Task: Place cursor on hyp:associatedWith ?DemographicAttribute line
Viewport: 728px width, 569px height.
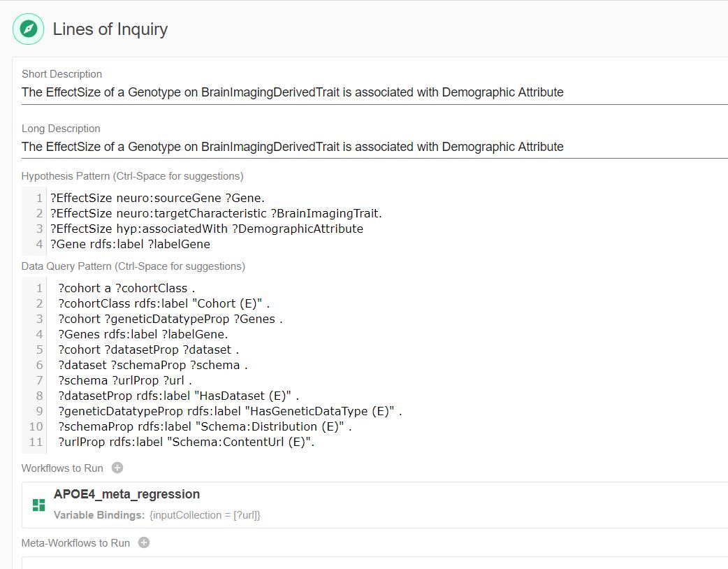Action: coord(206,229)
